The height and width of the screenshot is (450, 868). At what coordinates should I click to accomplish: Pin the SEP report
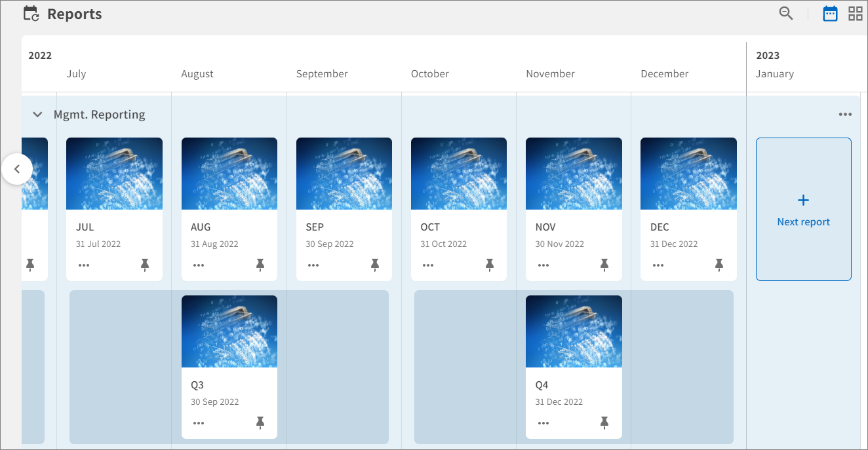tap(375, 265)
